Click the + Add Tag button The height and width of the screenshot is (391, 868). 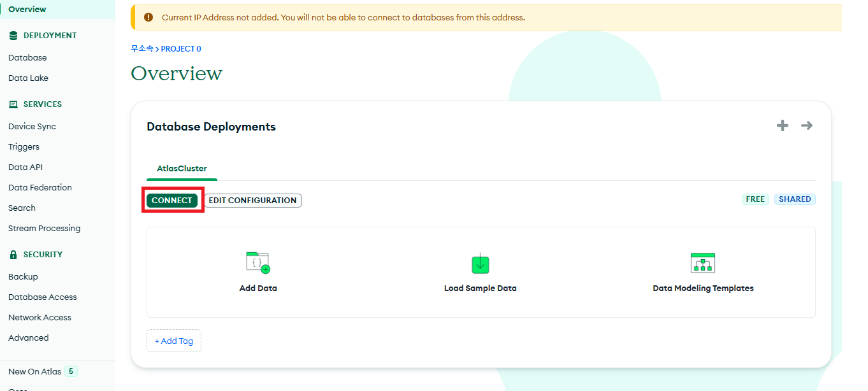(x=174, y=341)
